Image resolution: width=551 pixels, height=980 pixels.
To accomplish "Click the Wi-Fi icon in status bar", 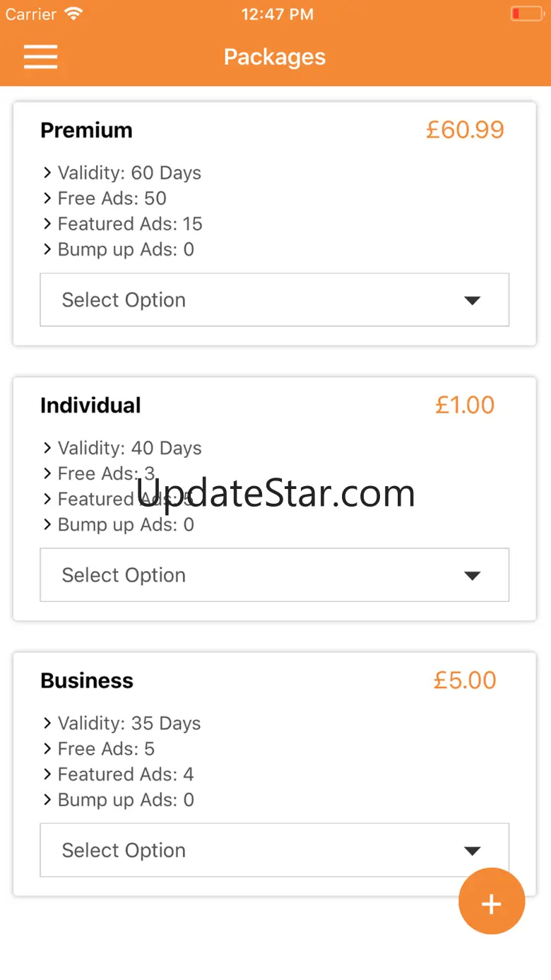I will pyautogui.click(x=73, y=14).
